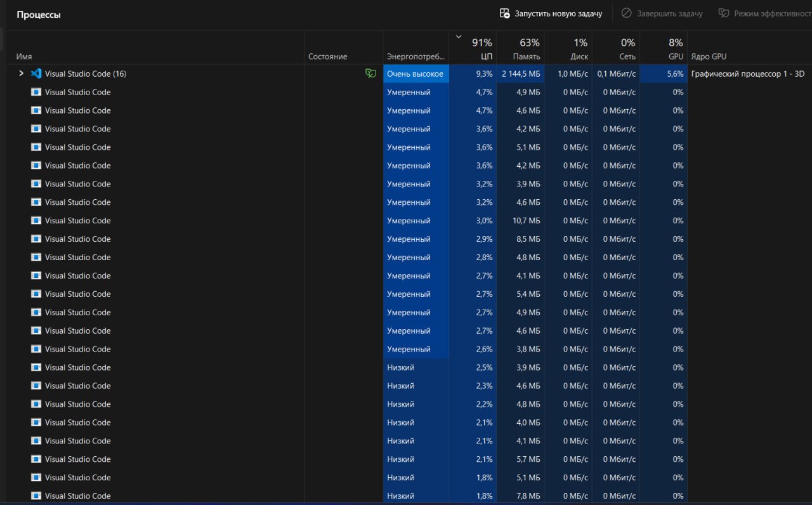This screenshot has width=812, height=505.
Task: Click window icon of the 7,8 МБ row
Action: click(x=36, y=496)
